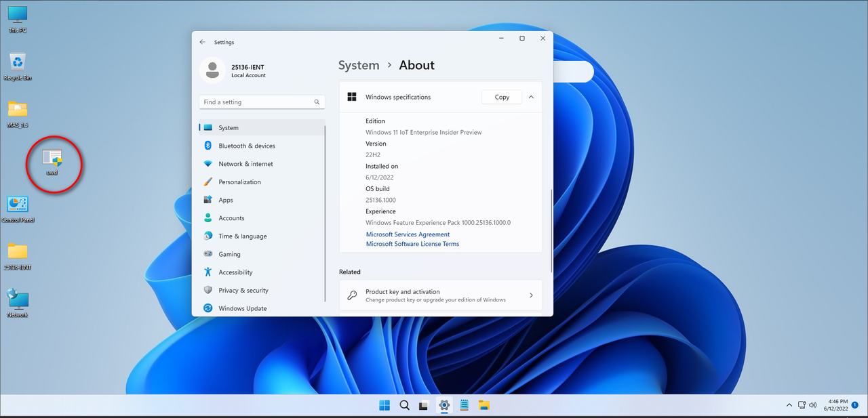Copy the Windows specifications
The width and height of the screenshot is (868, 418).
point(502,97)
